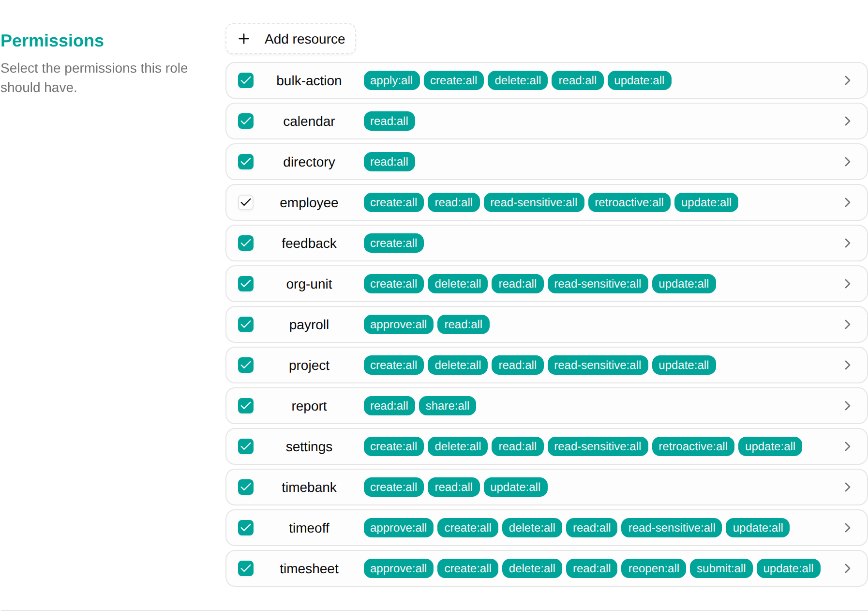This screenshot has width=868, height=611.
Task: Click the submit:all tag in timesheet row
Action: click(721, 568)
